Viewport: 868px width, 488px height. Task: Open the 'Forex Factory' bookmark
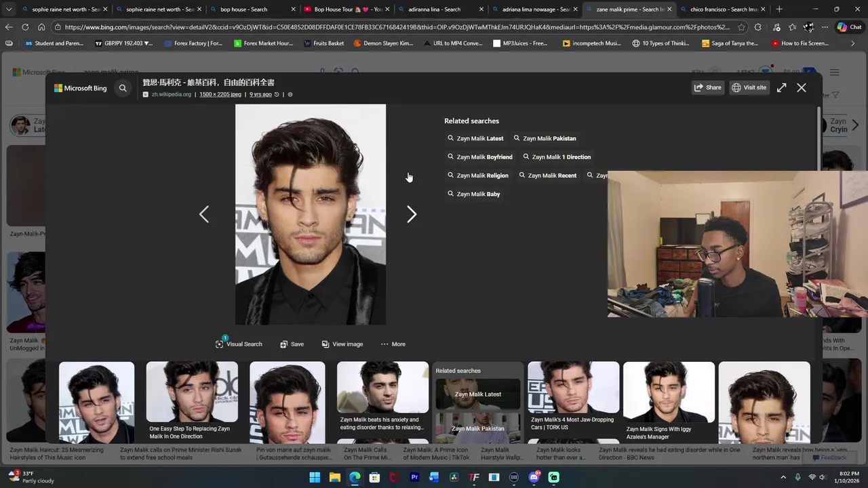pyautogui.click(x=193, y=43)
